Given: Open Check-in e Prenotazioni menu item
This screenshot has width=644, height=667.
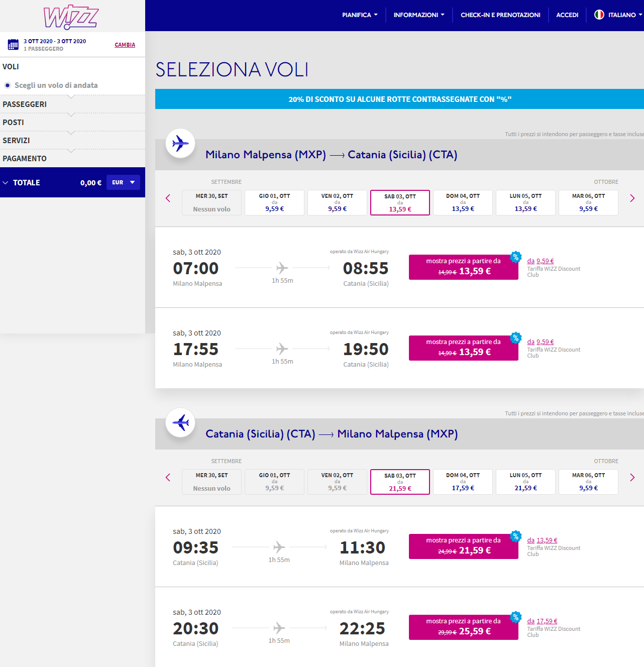Looking at the screenshot, I should (500, 15).
